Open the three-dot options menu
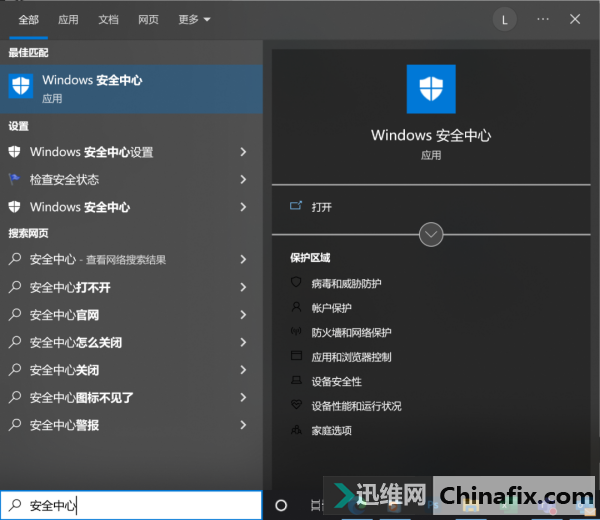Image resolution: width=600 pixels, height=520 pixels. pyautogui.click(x=543, y=19)
